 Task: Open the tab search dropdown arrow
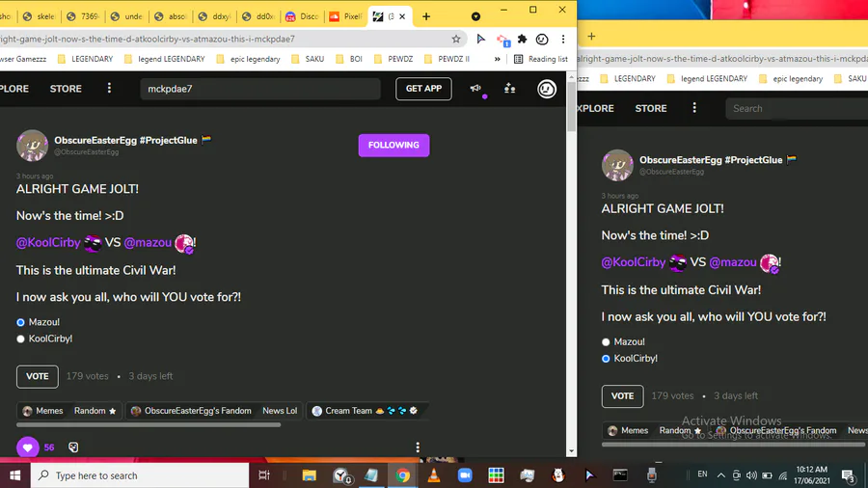coord(475,16)
